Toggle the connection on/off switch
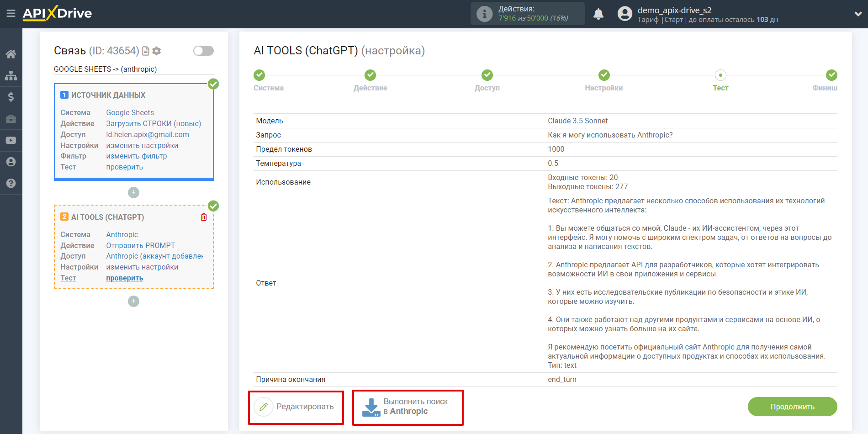 point(203,51)
